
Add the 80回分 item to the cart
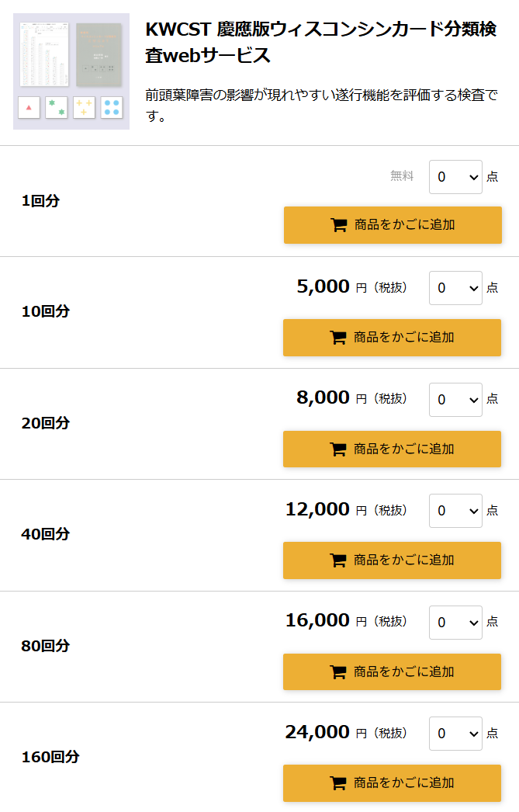392,671
